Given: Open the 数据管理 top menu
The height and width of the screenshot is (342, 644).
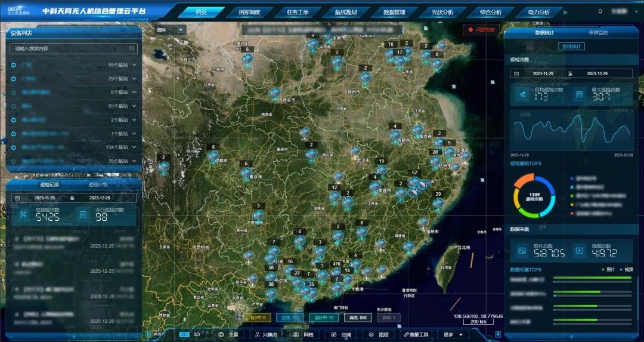Looking at the screenshot, I should (394, 13).
